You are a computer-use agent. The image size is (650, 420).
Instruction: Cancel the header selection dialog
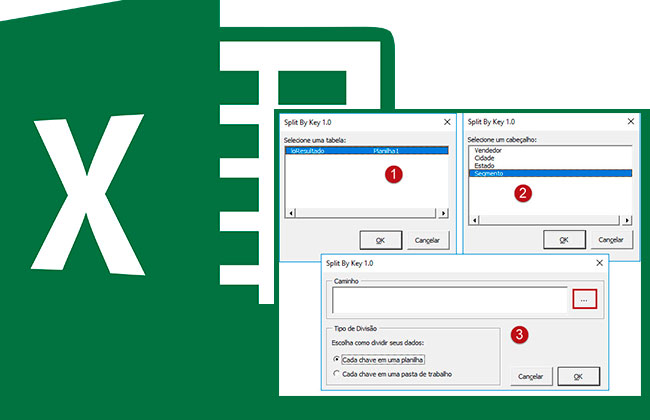[611, 240]
